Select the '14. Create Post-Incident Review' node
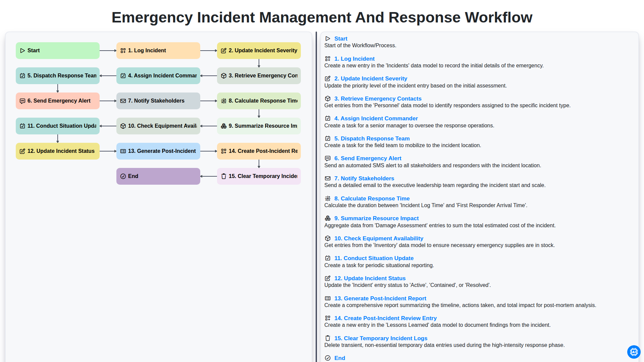Image resolution: width=644 pixels, height=362 pixels. pos(259,151)
